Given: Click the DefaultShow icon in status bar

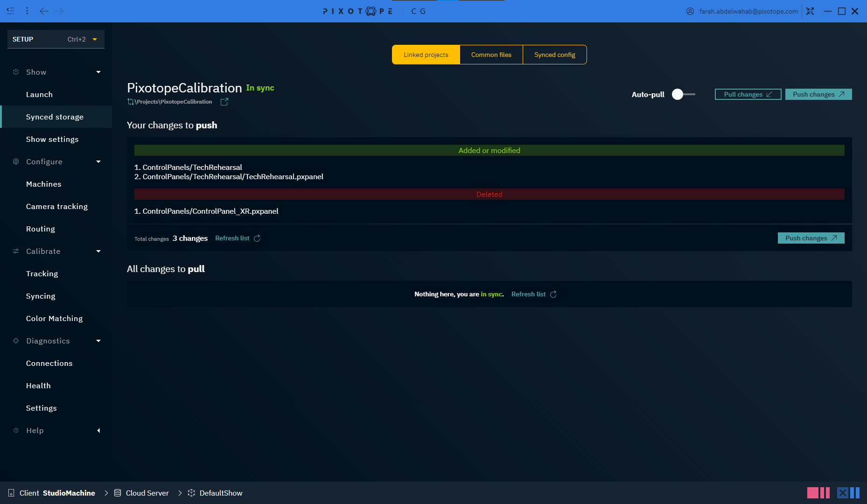Looking at the screenshot, I should [x=191, y=493].
